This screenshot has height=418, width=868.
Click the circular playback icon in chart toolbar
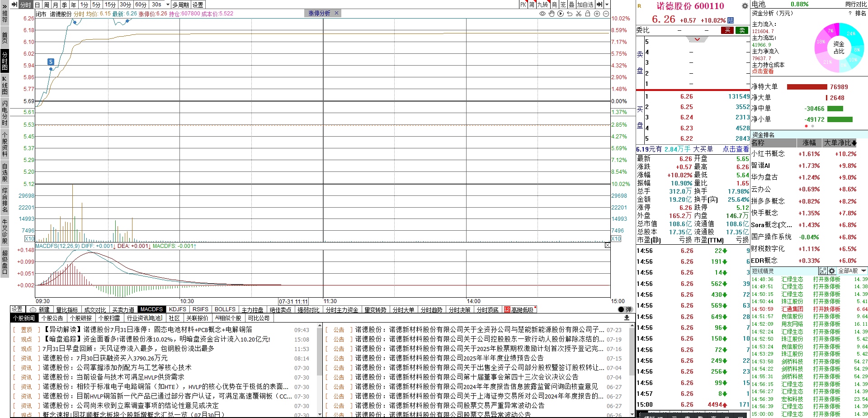coord(561,14)
